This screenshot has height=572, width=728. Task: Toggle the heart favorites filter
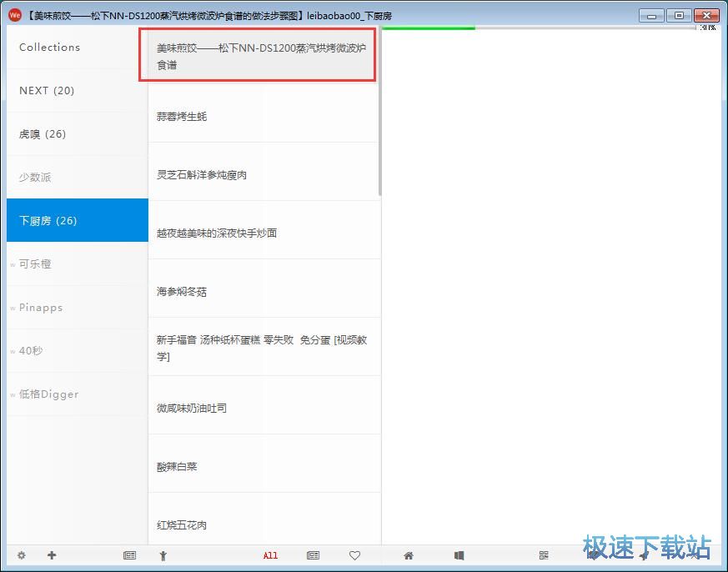[354, 555]
